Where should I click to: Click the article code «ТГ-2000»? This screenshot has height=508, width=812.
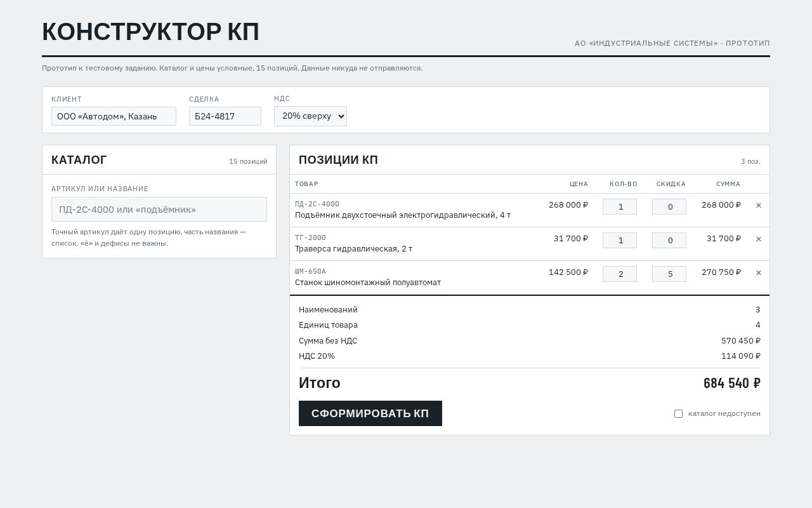[310, 237]
